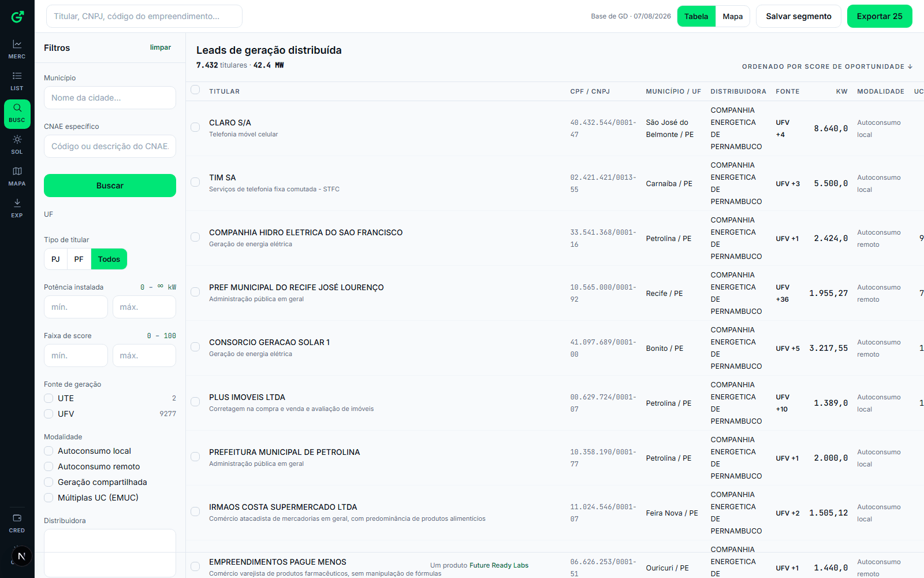Focus the Potência instalada mín. field
This screenshot has width=924, height=578.
coord(76,307)
